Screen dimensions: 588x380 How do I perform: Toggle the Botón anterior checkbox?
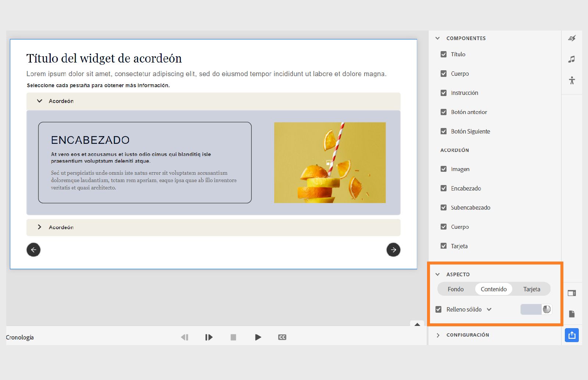pos(444,112)
